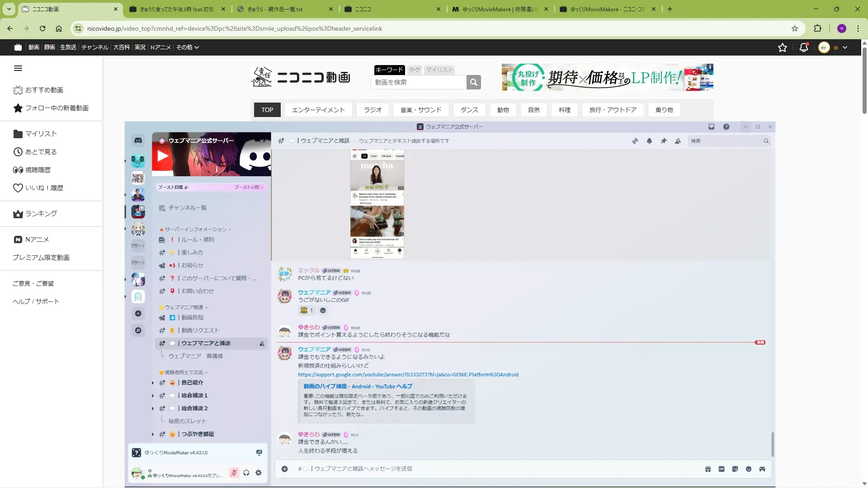Show pinned messages with the pin icon

click(664, 141)
